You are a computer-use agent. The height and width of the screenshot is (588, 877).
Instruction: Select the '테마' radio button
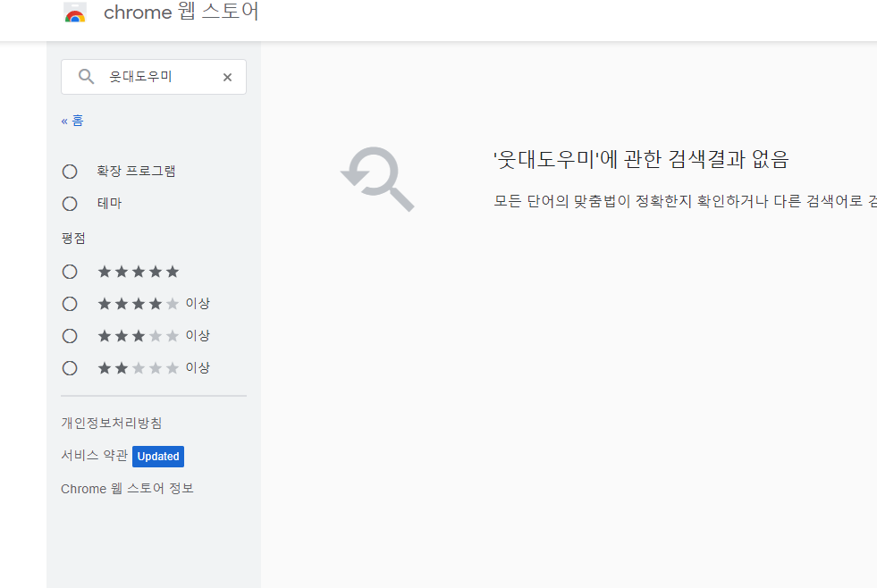(x=70, y=204)
